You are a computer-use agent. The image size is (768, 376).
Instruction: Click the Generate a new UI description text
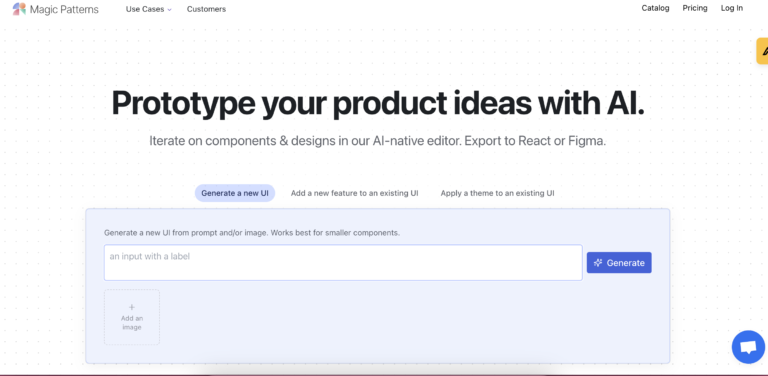(252, 233)
